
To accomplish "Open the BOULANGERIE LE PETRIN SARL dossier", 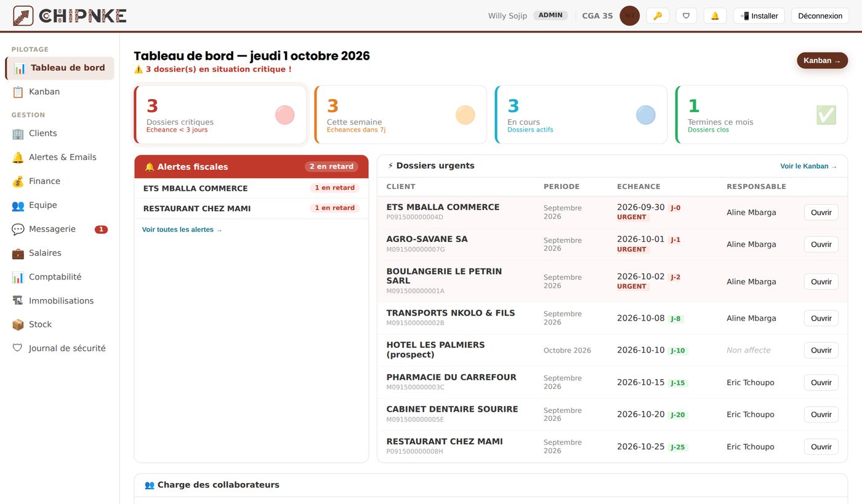I will [x=821, y=282].
